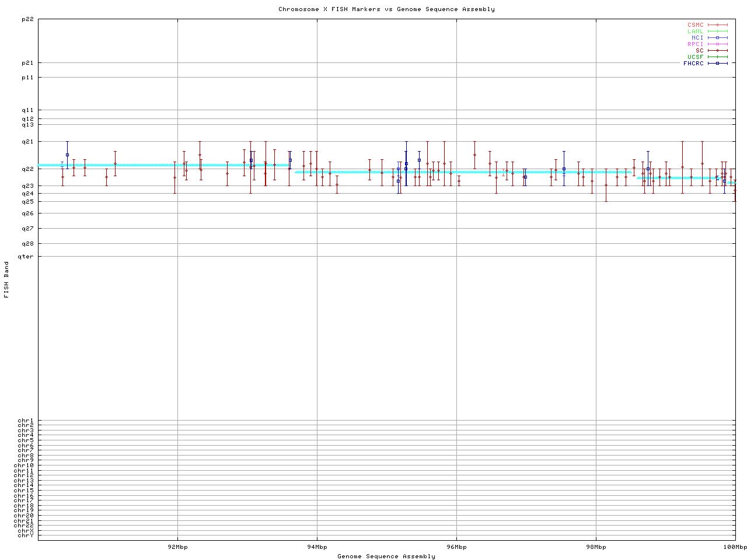The height and width of the screenshot is (560, 747).
Task: Select the 94Mbp x-axis tick label
Action: click(317, 547)
